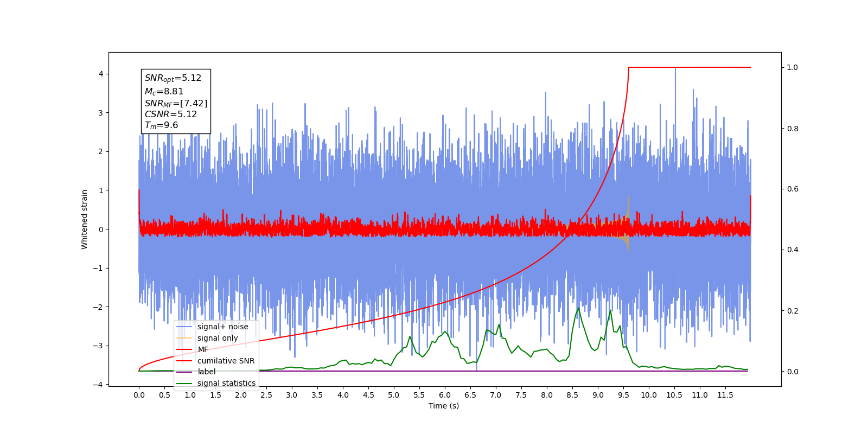
Task: Click the purple line swatch for label
Action: pos(184,372)
